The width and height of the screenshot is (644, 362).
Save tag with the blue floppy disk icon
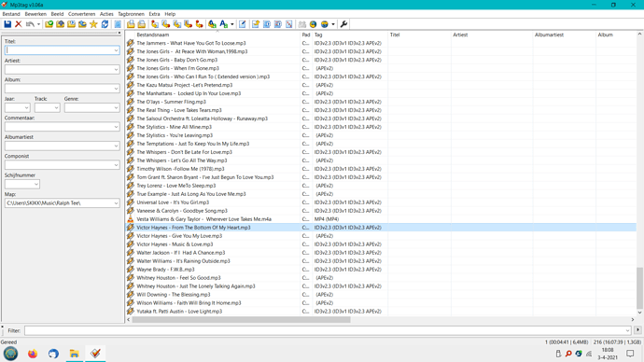7,24
